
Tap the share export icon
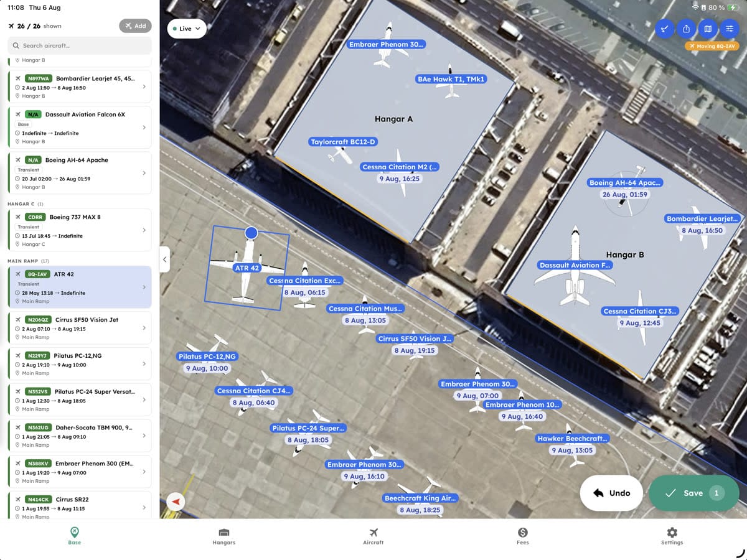point(687,29)
